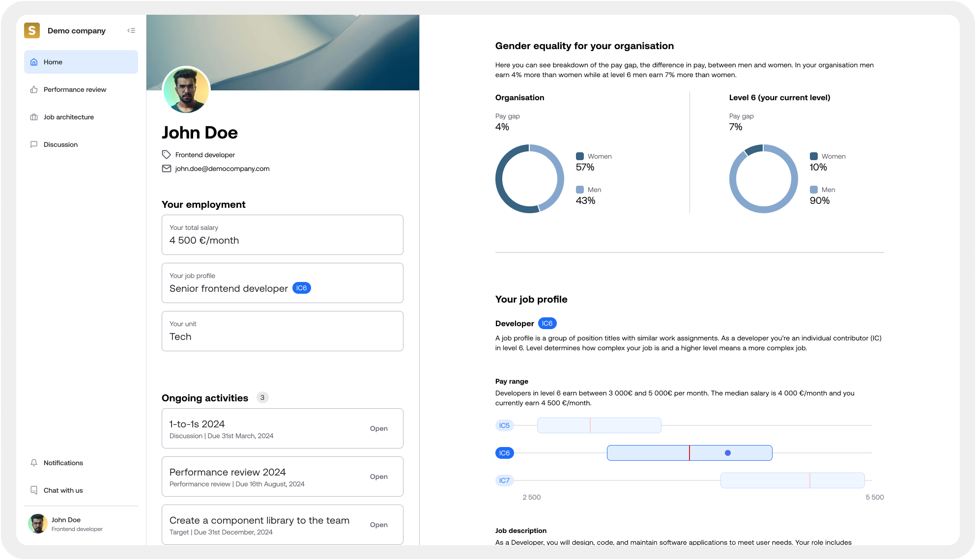Click the blue salary dot on IC6 range

coord(728,453)
